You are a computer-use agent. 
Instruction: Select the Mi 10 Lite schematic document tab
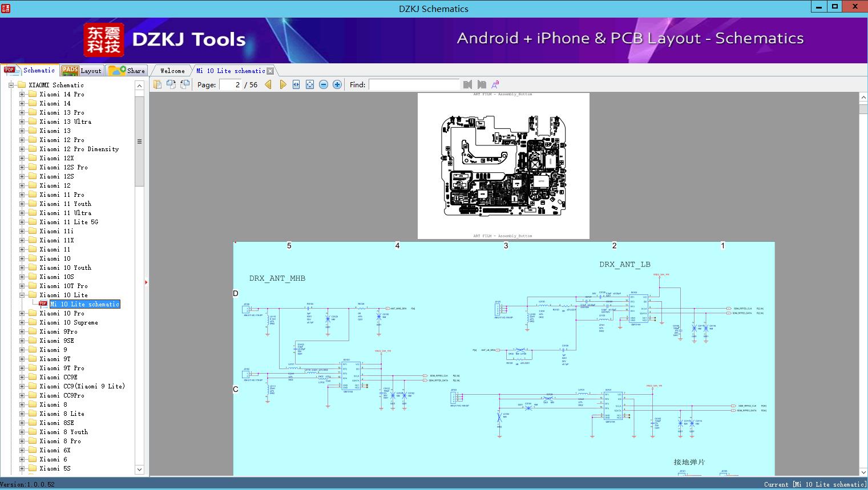[231, 71]
